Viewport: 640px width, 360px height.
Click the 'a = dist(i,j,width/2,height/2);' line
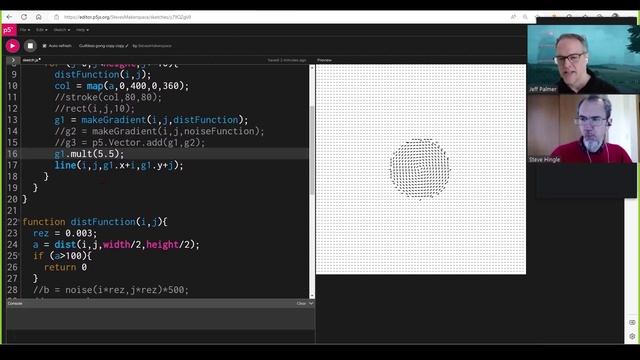(x=116, y=244)
